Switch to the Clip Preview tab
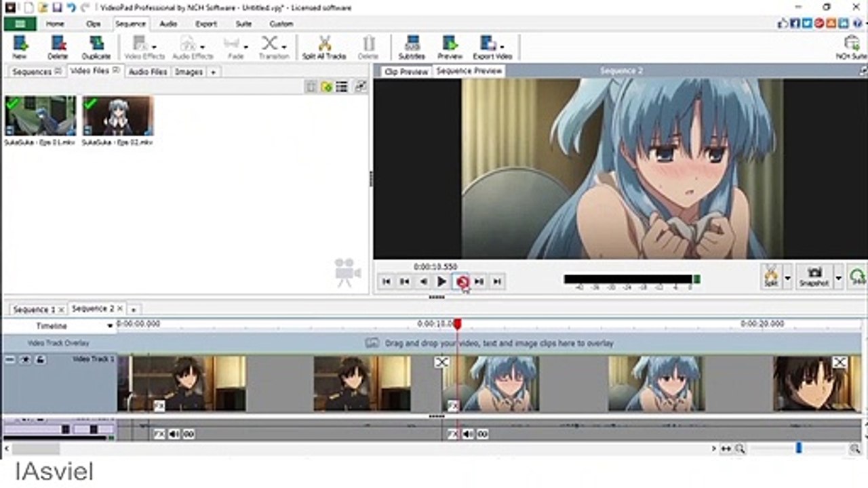Viewport: 868px width, 488px height. point(406,71)
